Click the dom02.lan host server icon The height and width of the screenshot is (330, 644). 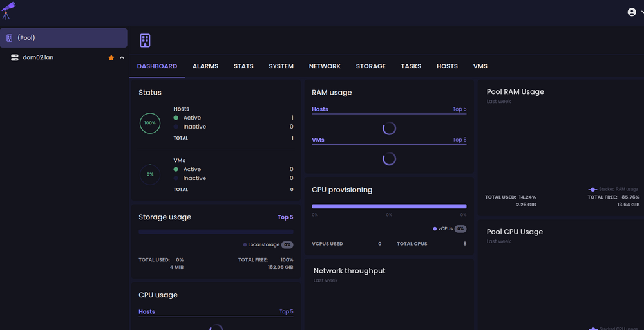click(15, 58)
